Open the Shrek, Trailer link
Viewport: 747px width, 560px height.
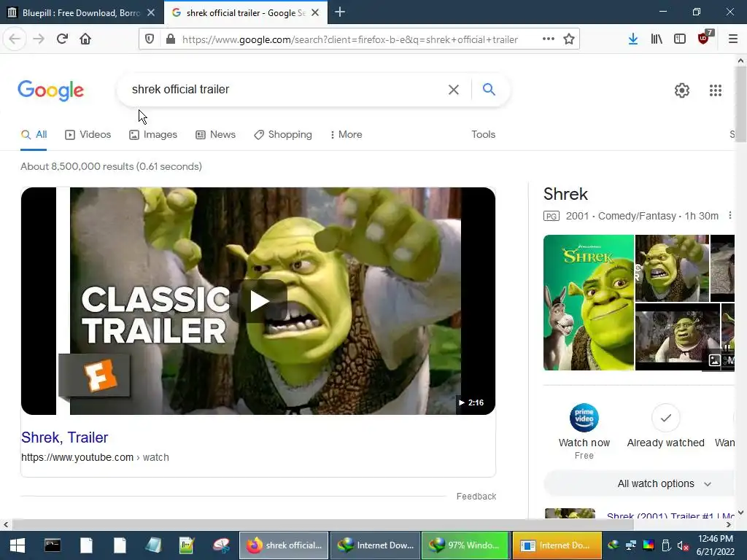tap(65, 437)
